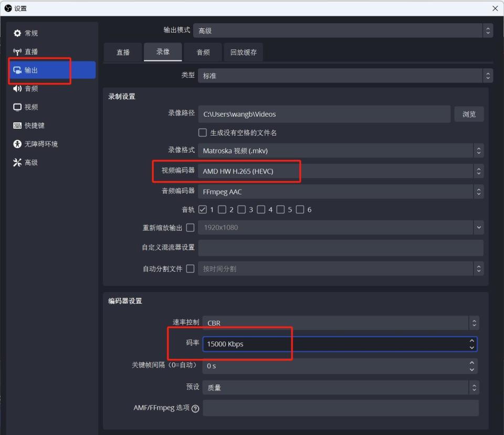Check audio track 6 checkbox
504x435 pixels.
tap(300, 210)
